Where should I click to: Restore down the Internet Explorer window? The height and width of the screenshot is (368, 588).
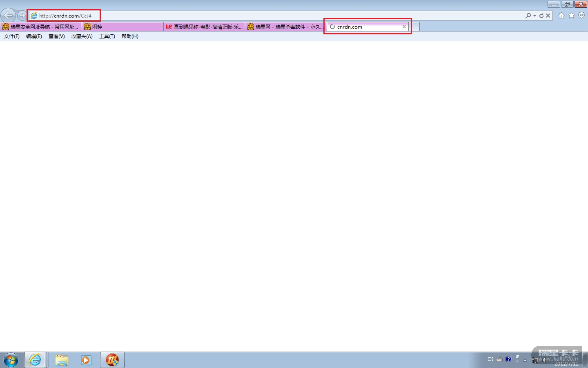click(x=567, y=4)
